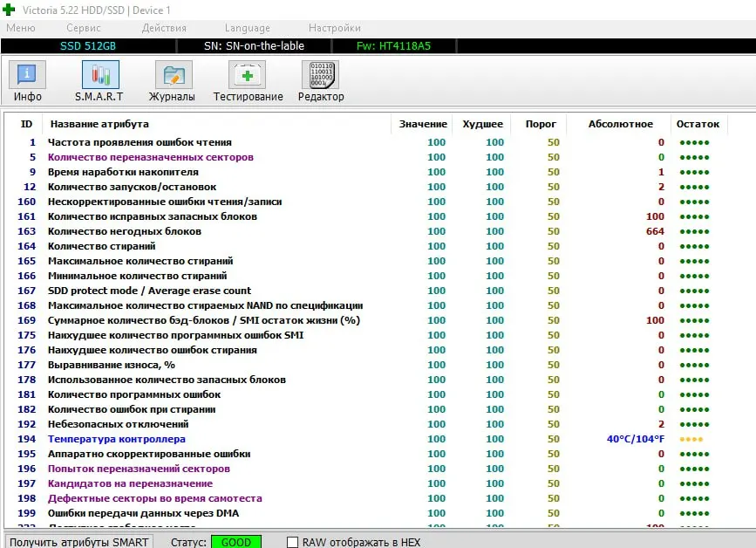Click health dots for Количество негодных блоков

694,231
